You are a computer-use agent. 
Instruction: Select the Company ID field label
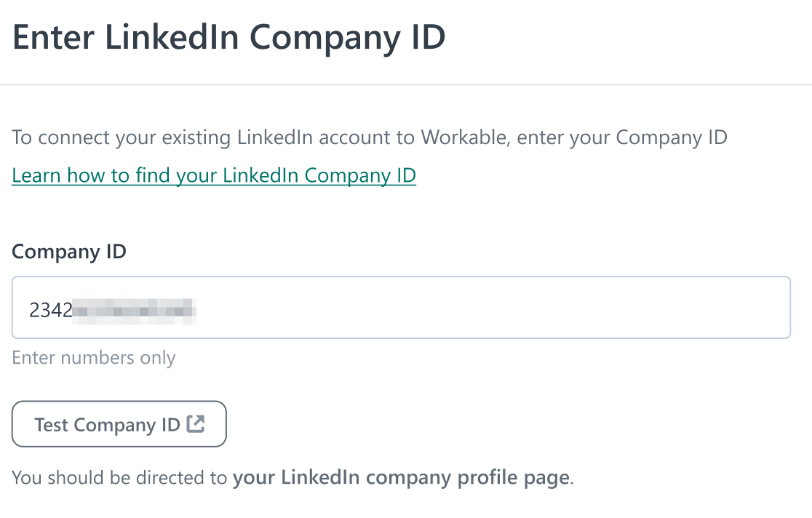[69, 252]
